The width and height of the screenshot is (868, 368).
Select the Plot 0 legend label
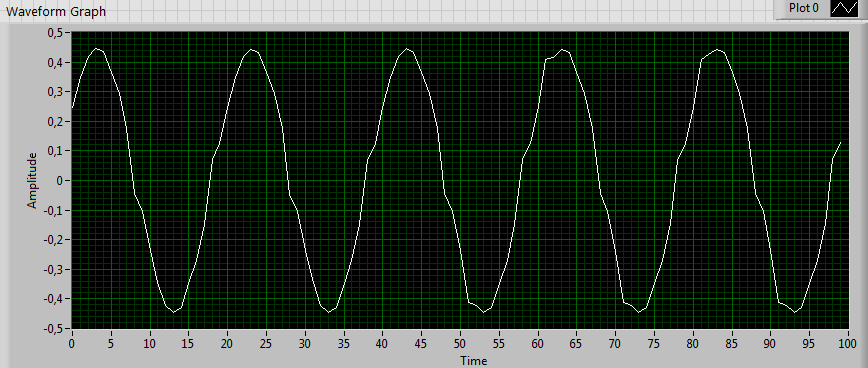(x=803, y=8)
